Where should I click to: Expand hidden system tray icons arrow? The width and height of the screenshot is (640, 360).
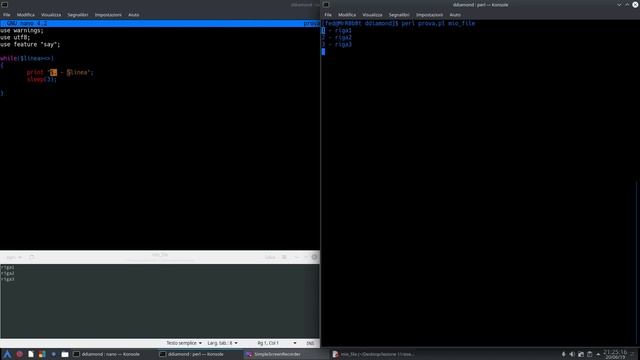(598, 354)
